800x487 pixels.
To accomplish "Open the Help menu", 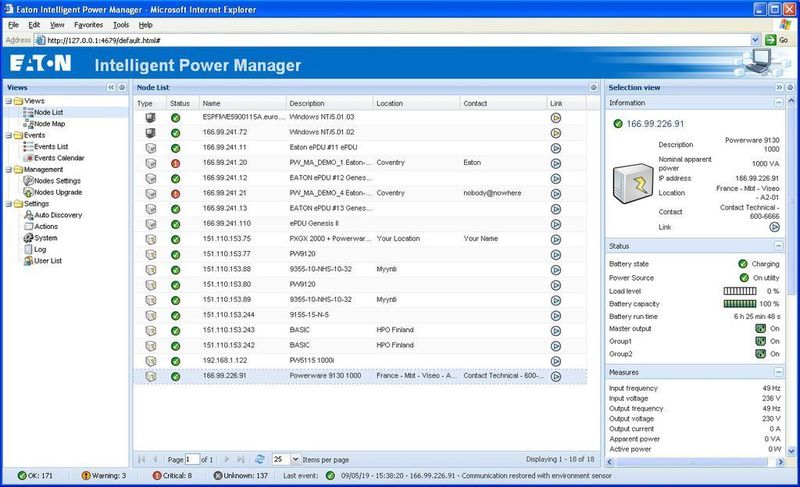I will pos(145,24).
